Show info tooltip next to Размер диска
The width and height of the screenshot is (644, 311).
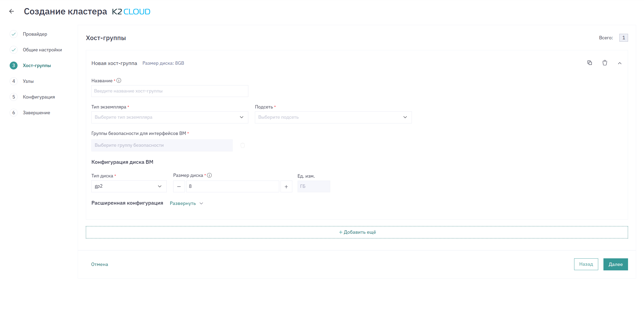pyautogui.click(x=209, y=175)
